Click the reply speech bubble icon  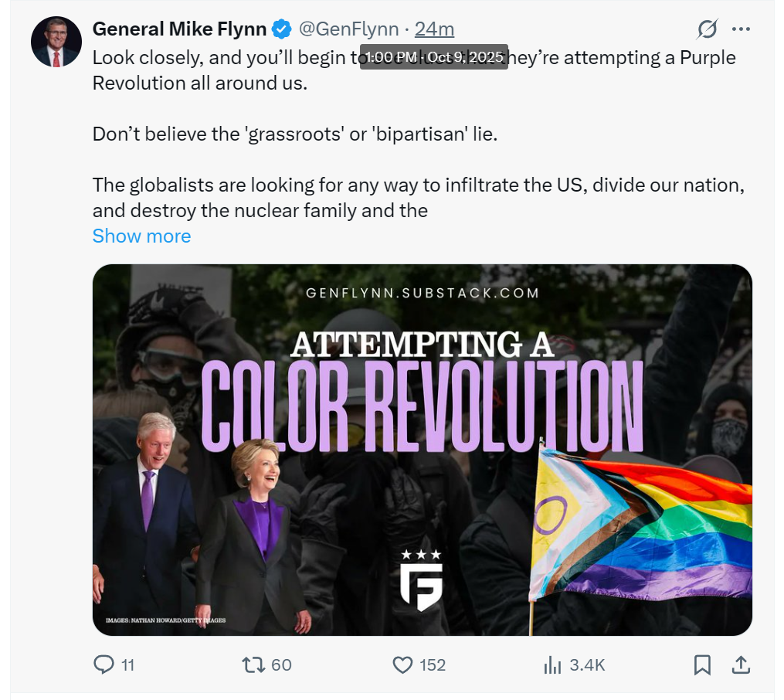click(x=104, y=664)
